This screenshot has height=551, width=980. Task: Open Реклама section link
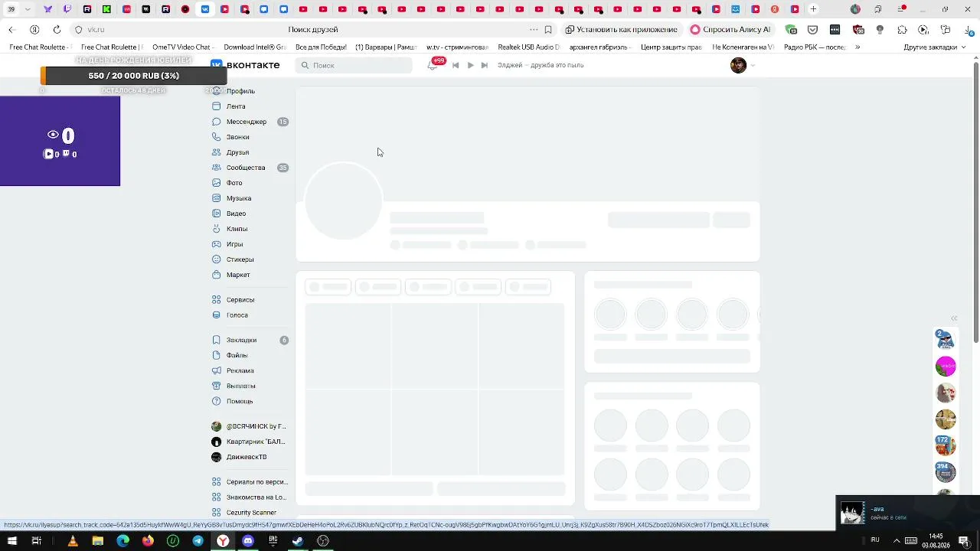tap(240, 370)
